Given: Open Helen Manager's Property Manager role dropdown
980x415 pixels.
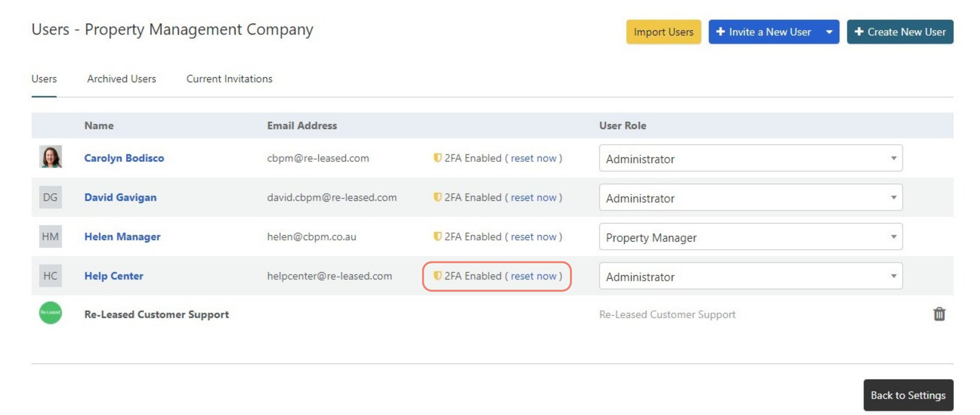Looking at the screenshot, I should point(750,237).
